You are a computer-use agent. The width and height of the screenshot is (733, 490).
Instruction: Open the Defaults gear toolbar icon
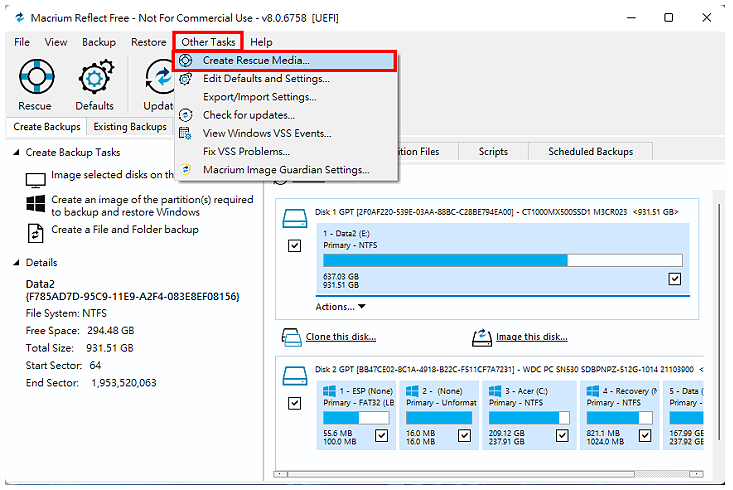pyautogui.click(x=96, y=76)
